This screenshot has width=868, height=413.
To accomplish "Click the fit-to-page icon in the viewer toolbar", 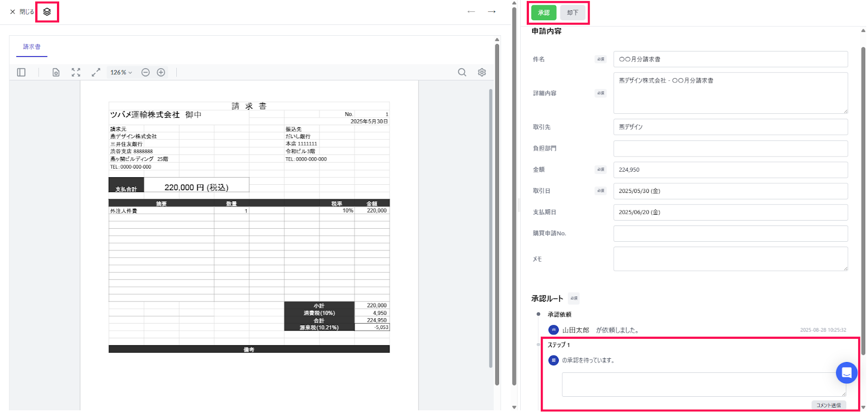I will coord(76,73).
